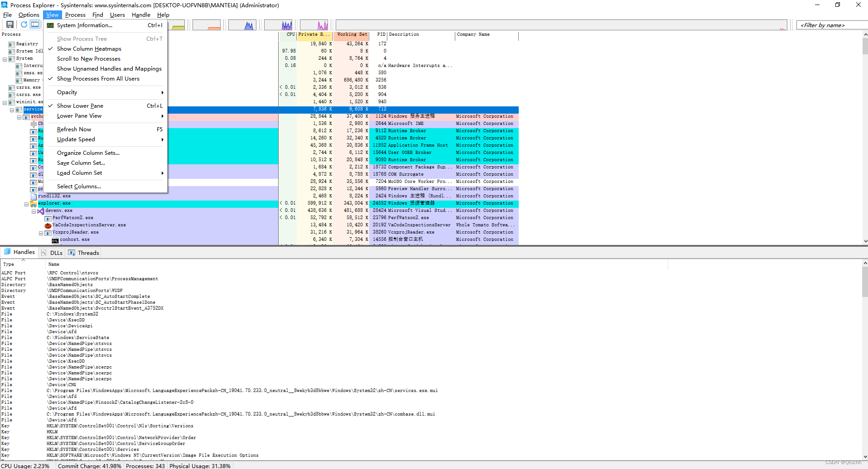Select the devenv.exe Visual Studio process icon
868x469 pixels.
tap(41, 211)
